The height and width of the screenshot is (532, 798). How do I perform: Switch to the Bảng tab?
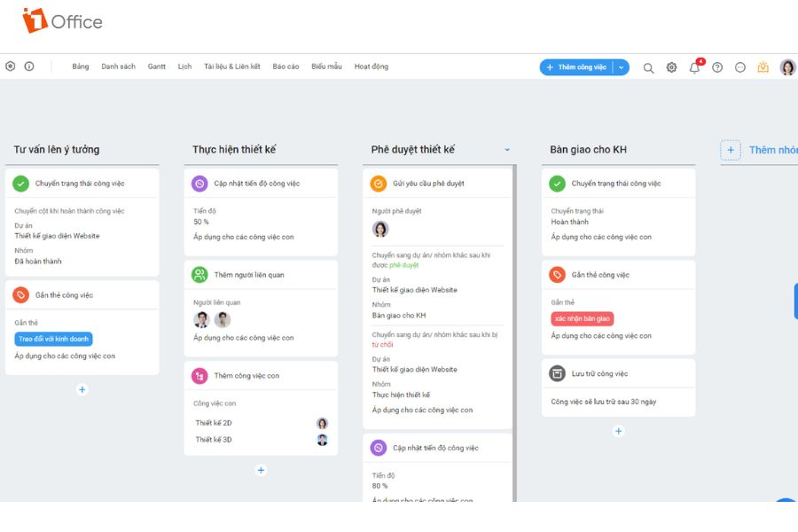click(81, 66)
